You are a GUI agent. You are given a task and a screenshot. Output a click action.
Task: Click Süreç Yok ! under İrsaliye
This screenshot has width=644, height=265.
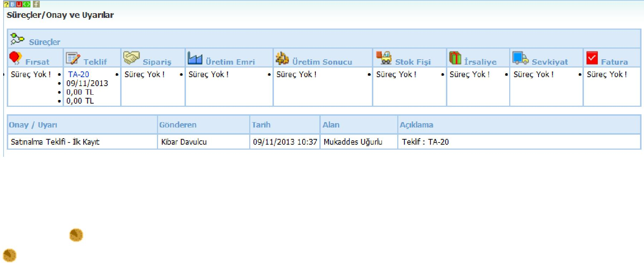coord(470,74)
